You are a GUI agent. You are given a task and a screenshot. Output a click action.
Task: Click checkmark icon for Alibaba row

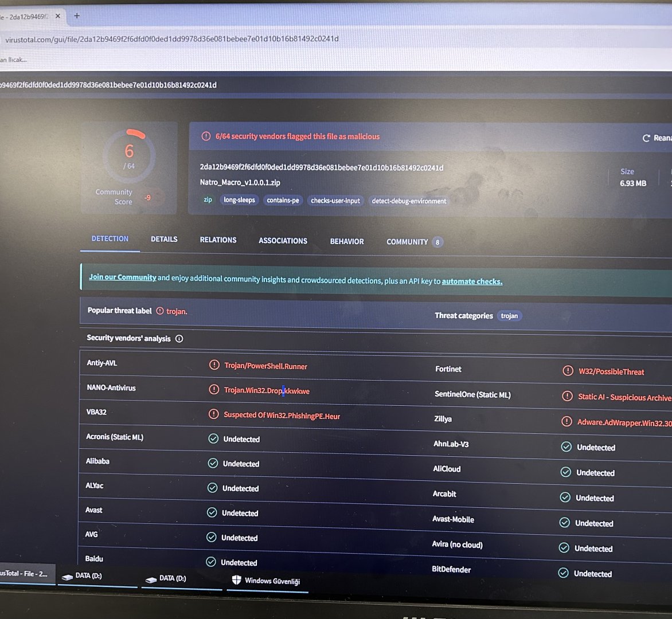213,463
